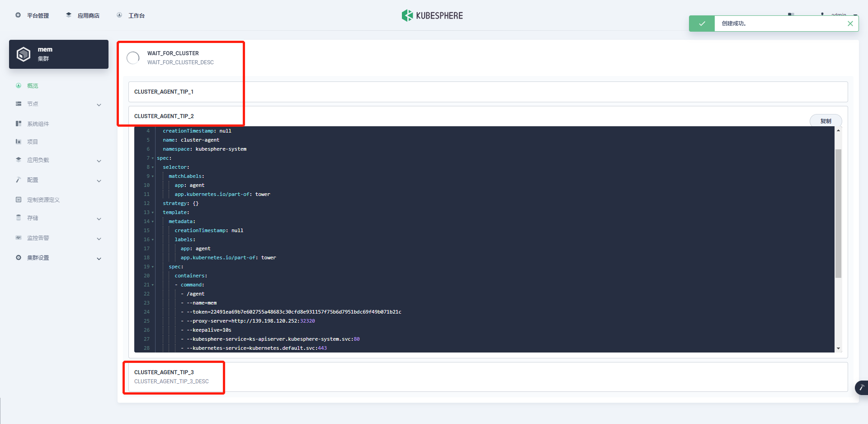Click the 集群设置 gear icon
Screen dimensions: 868x424
click(19, 257)
